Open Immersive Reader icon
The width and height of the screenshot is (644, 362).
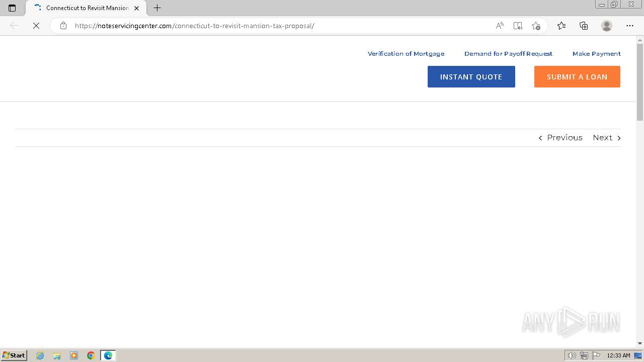[518, 26]
